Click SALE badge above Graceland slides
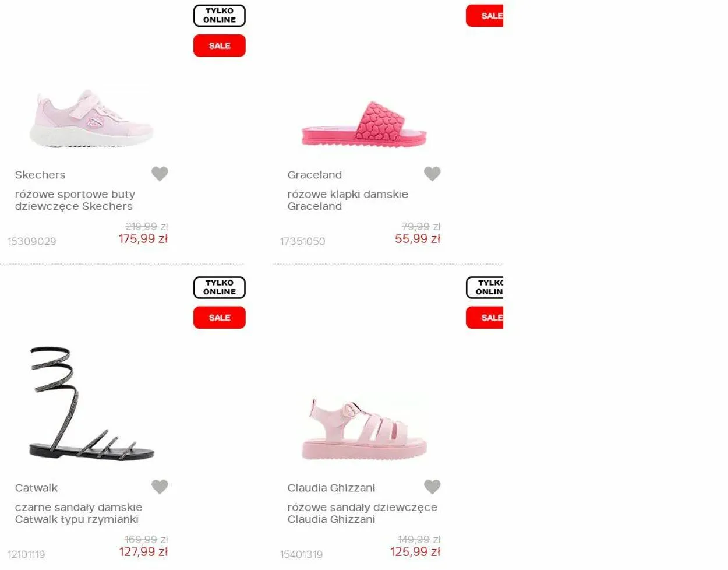This screenshot has height=570, width=728. click(485, 16)
